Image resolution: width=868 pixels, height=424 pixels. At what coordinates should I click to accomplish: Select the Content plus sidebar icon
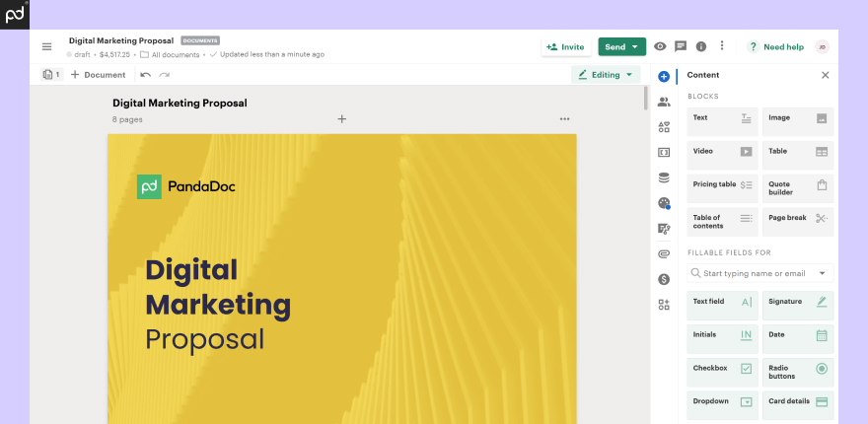pos(664,77)
